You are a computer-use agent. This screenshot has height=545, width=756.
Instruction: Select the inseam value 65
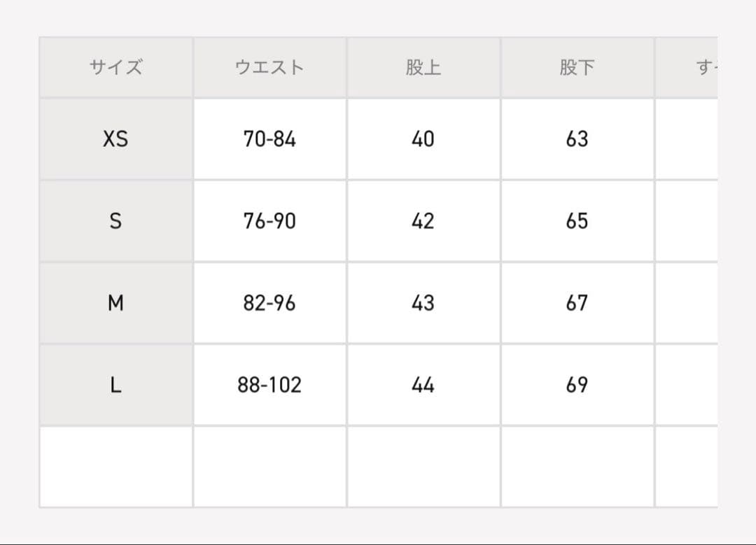coord(577,221)
